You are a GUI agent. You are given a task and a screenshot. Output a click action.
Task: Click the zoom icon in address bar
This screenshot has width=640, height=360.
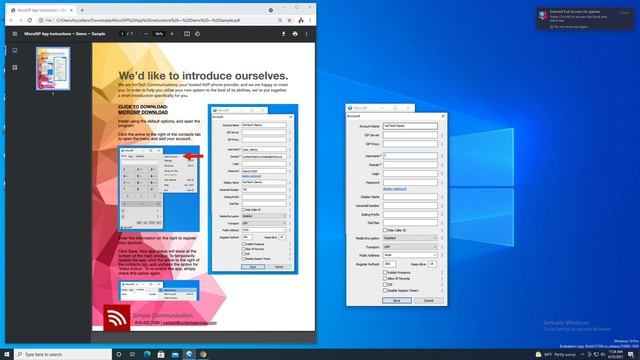pyautogui.click(x=280, y=20)
